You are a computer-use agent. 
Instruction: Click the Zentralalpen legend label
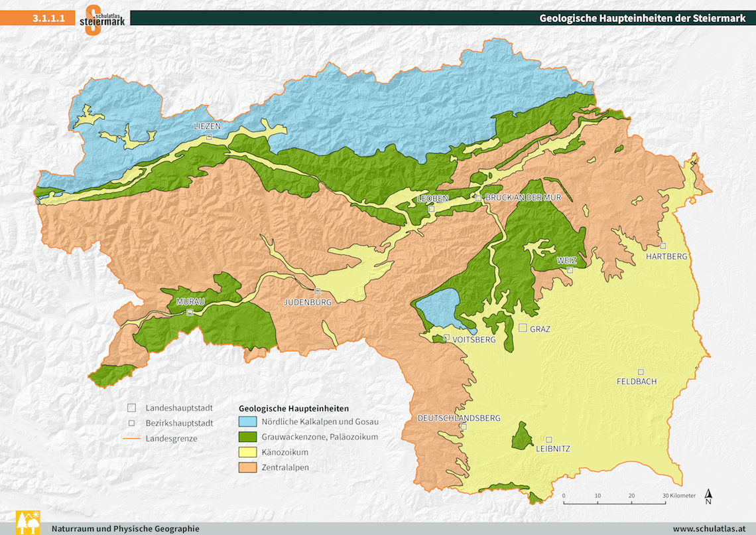pos(285,467)
